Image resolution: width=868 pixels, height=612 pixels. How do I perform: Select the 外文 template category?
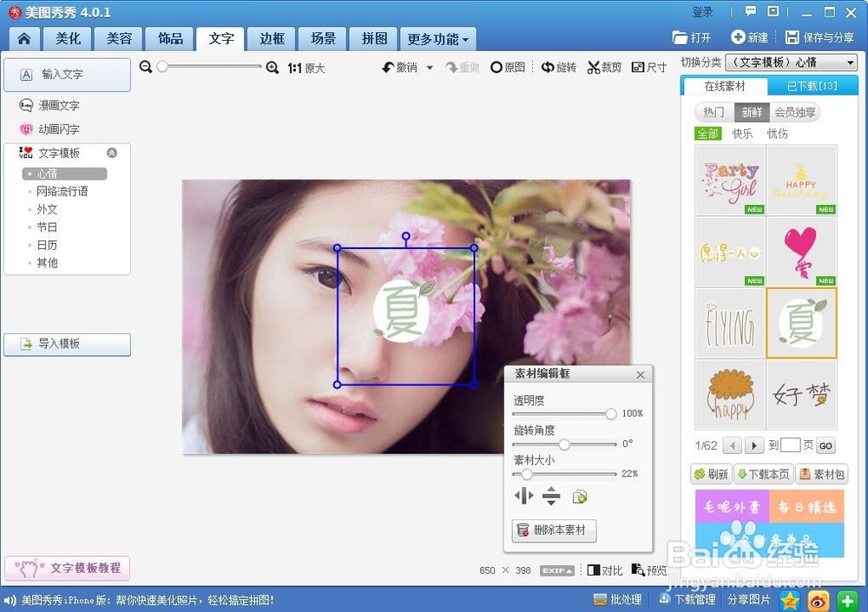pos(46,209)
